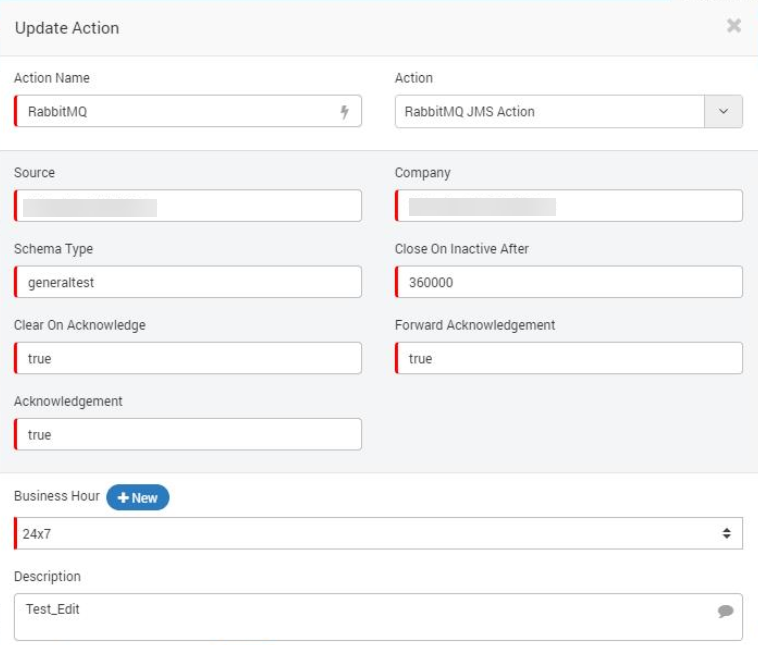Edit the Description text Test_Edit

379,617
